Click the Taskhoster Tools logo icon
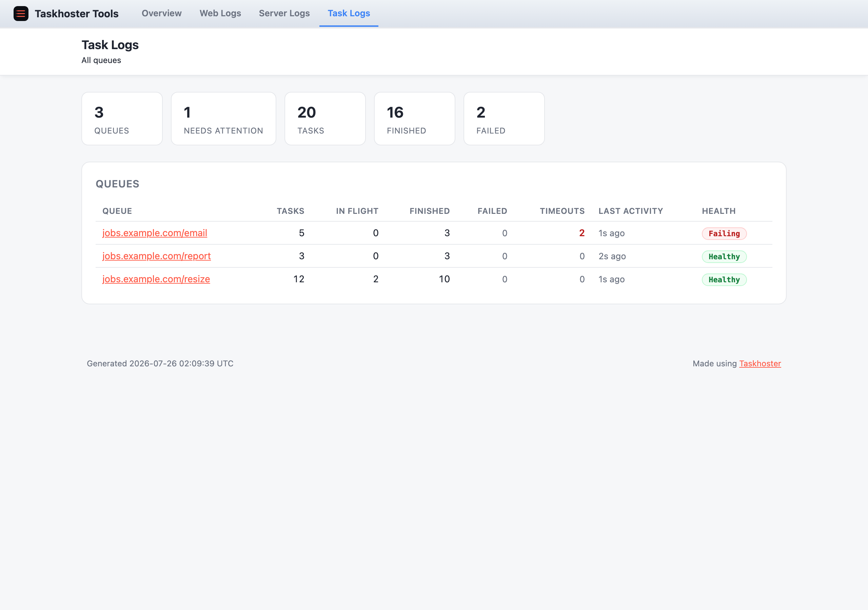 [x=21, y=14]
